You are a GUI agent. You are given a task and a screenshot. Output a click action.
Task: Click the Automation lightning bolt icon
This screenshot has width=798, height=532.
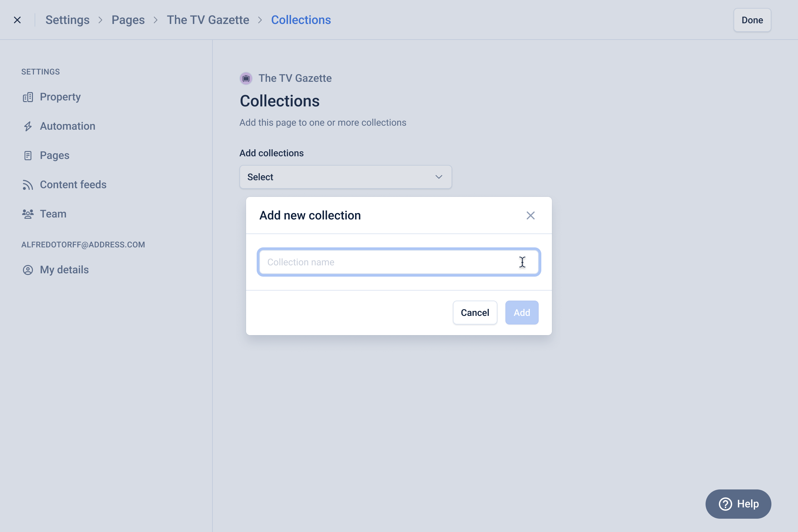[28, 127]
